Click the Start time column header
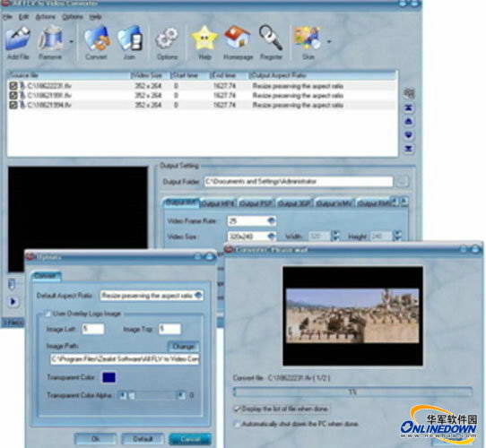Image resolution: width=486 pixels, height=448 pixels. pos(190,75)
